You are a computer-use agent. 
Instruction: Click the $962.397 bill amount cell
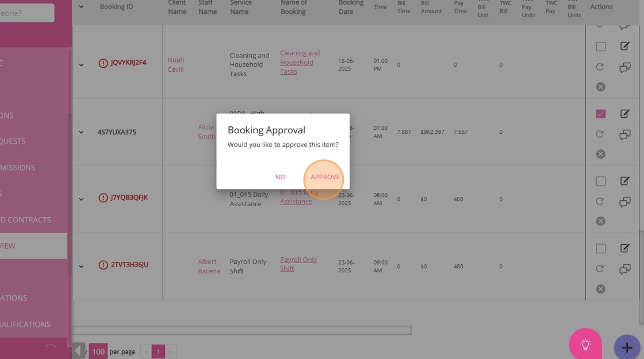(432, 132)
